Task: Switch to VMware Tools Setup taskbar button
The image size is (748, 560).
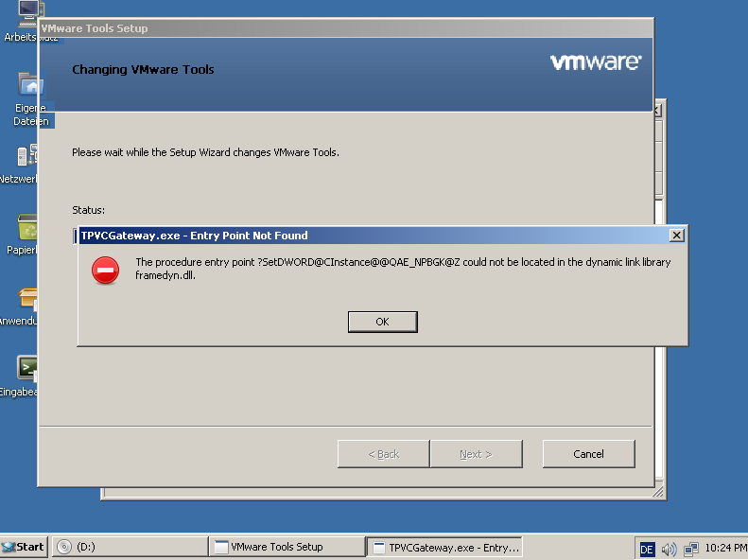Action: pos(287,547)
